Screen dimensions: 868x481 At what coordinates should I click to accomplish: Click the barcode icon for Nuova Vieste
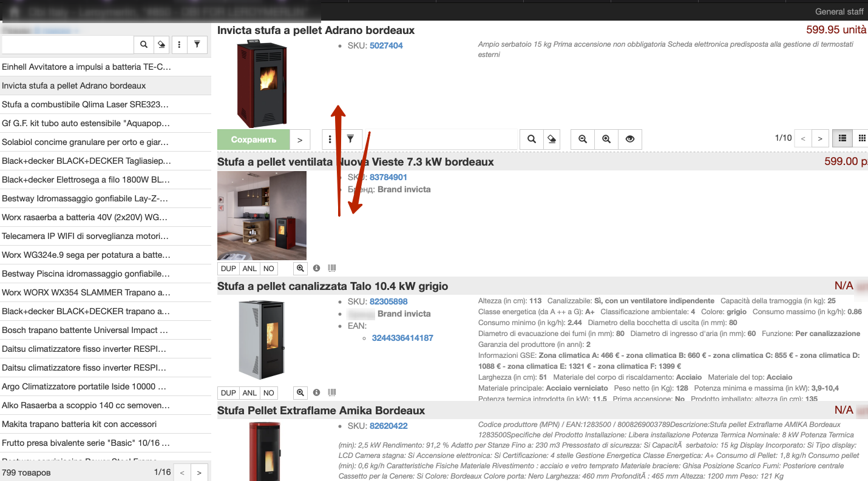[x=332, y=268]
